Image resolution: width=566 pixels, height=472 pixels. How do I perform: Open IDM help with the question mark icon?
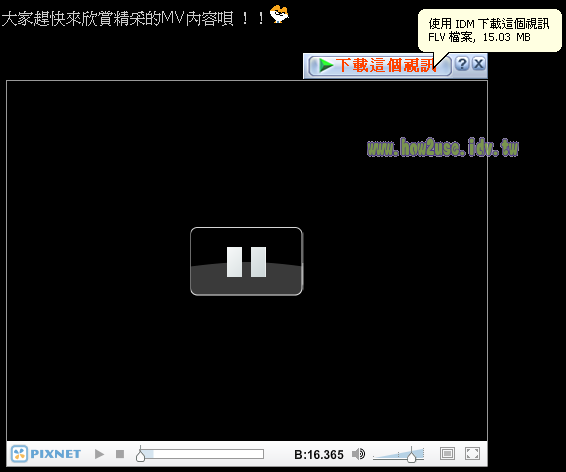click(462, 64)
